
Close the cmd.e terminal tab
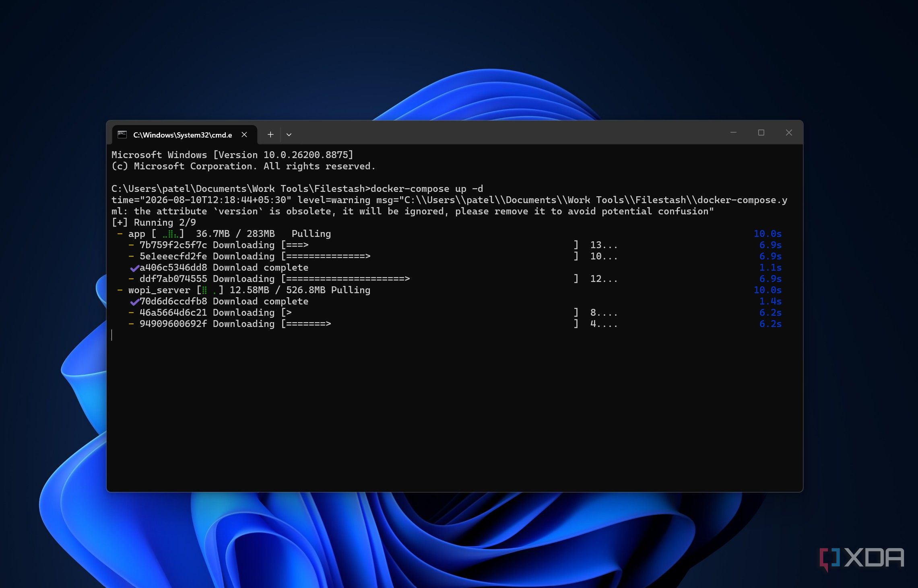[x=244, y=135]
